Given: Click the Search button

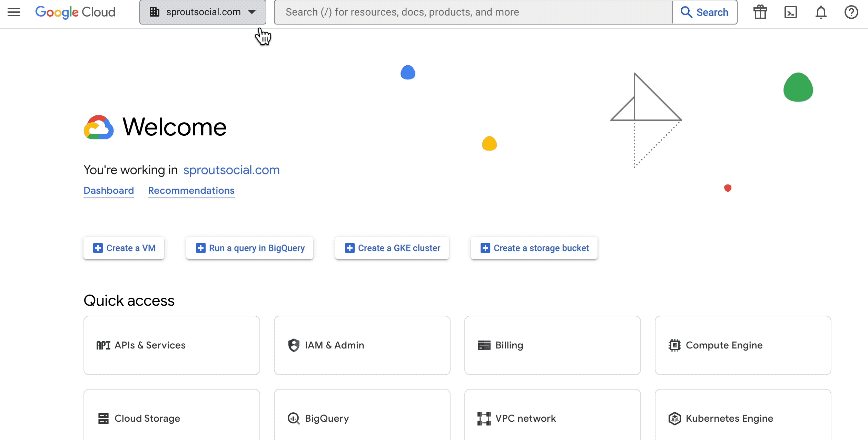Looking at the screenshot, I should click(x=705, y=12).
